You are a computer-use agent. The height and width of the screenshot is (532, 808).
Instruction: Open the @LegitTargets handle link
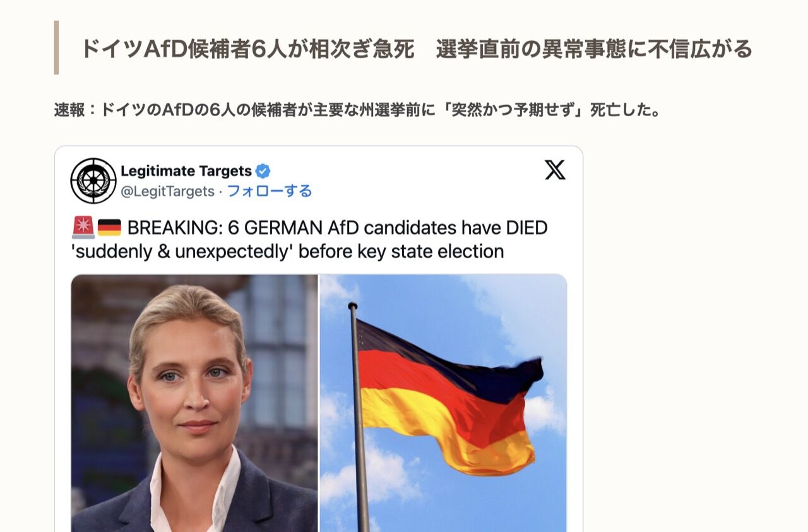click(x=167, y=191)
